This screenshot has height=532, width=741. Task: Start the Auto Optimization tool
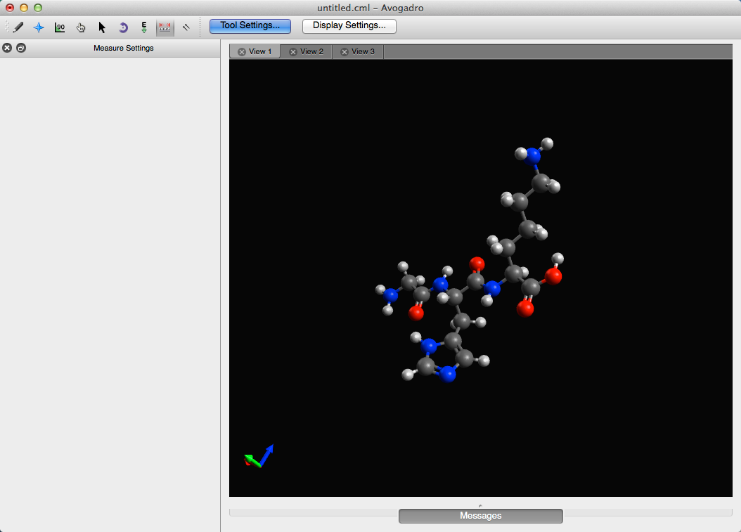(x=144, y=27)
